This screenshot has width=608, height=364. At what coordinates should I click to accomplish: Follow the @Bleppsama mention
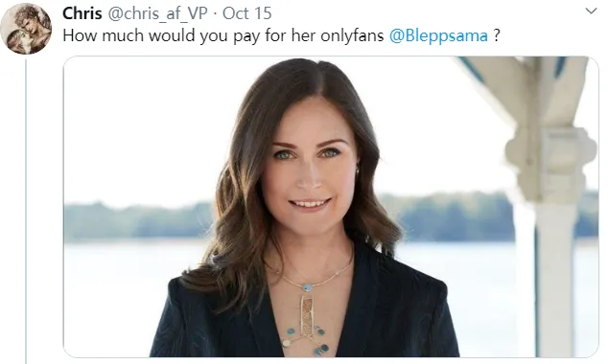(x=438, y=35)
